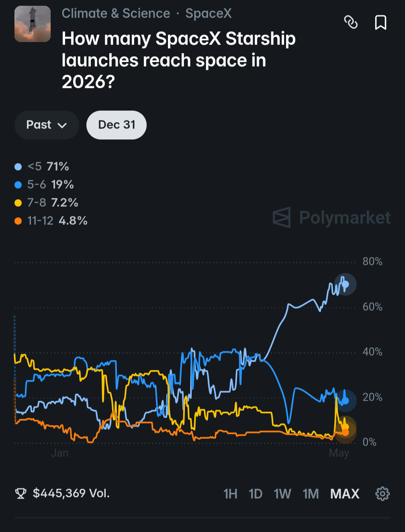The height and width of the screenshot is (532, 405).
Task: Select the Dec 31 date pill
Action: tap(117, 125)
